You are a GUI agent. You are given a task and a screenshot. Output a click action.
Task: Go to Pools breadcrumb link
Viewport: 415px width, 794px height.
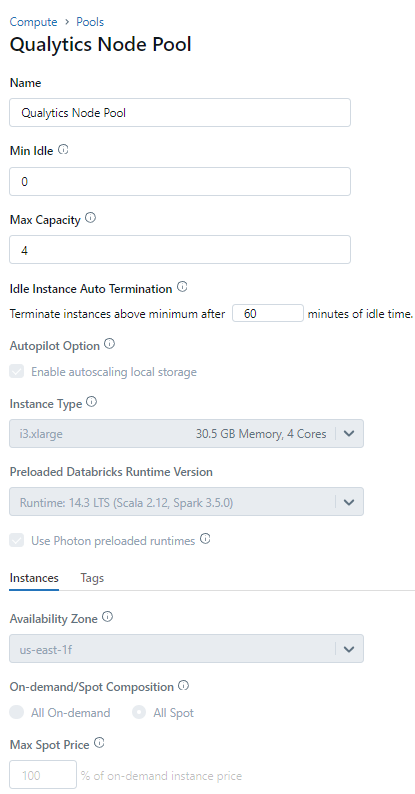pos(90,22)
